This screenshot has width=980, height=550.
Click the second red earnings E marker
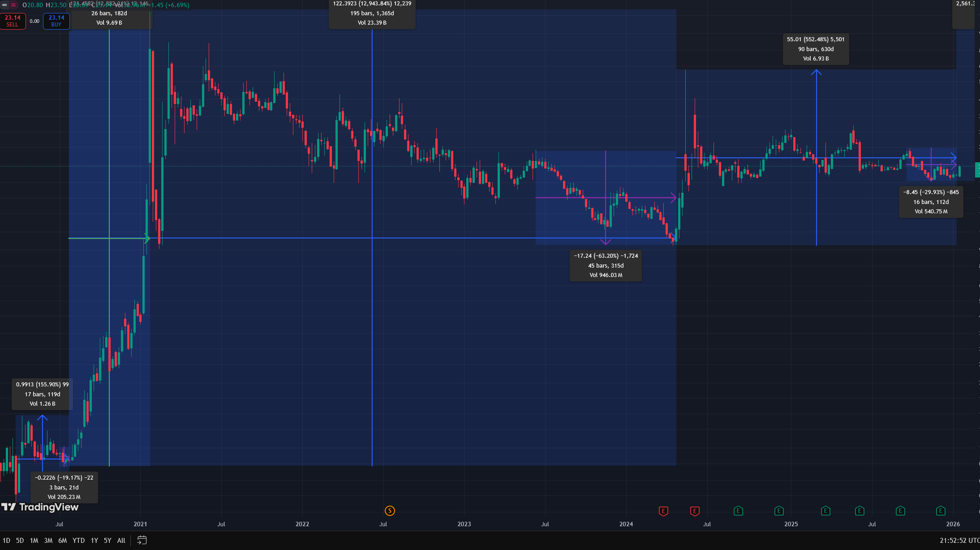[695, 511]
